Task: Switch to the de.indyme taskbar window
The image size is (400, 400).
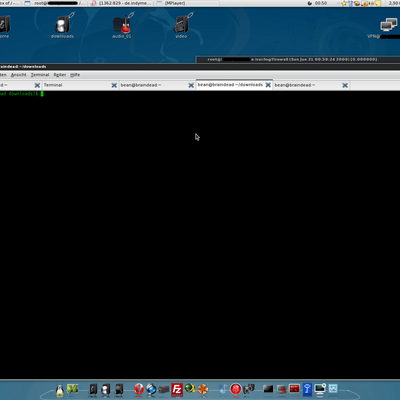Action: pos(121,3)
